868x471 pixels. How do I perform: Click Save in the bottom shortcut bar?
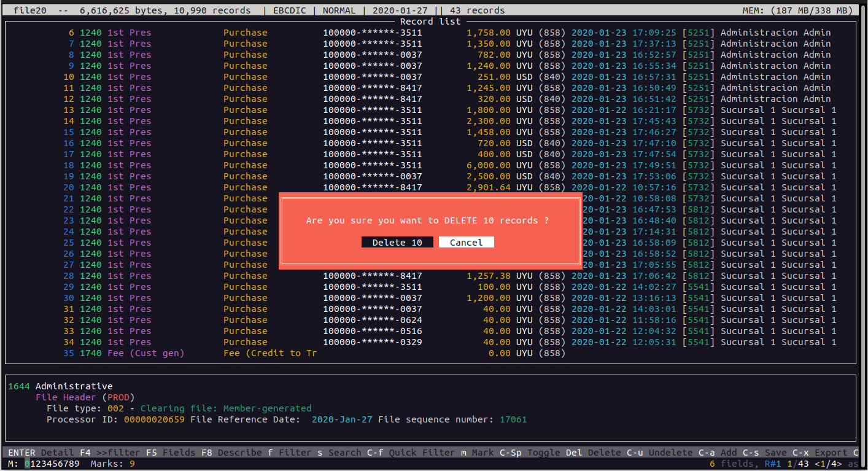pyautogui.click(x=775, y=453)
